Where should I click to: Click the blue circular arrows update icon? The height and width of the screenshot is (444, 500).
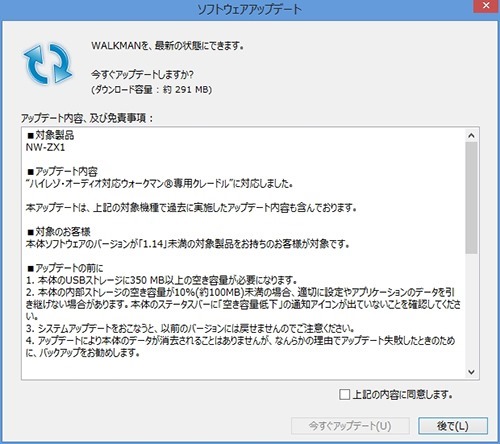coord(47,64)
